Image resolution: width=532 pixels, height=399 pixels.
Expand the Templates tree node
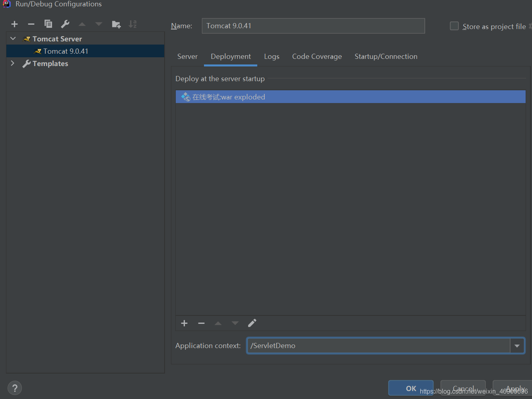13,63
